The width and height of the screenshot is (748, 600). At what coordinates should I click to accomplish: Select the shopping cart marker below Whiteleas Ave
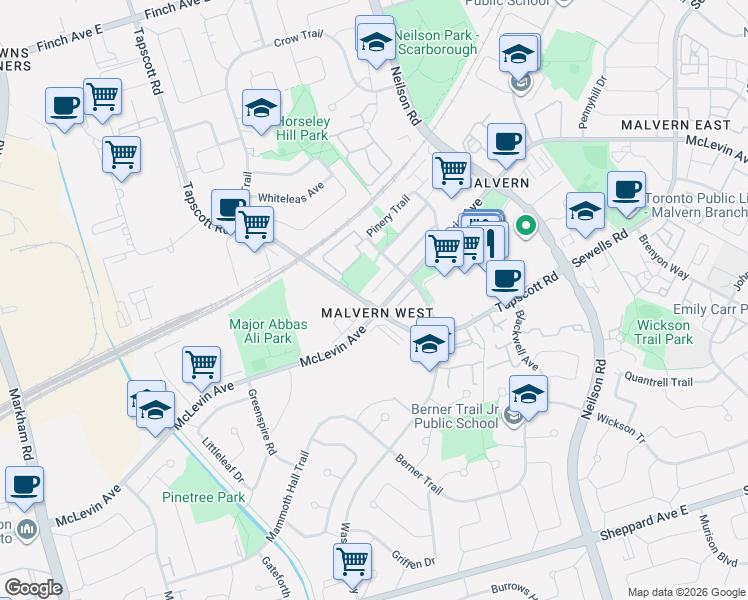(x=255, y=228)
